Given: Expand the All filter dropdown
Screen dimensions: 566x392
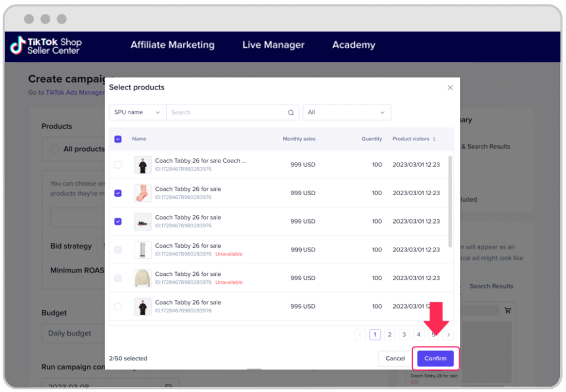Looking at the screenshot, I should tap(347, 112).
